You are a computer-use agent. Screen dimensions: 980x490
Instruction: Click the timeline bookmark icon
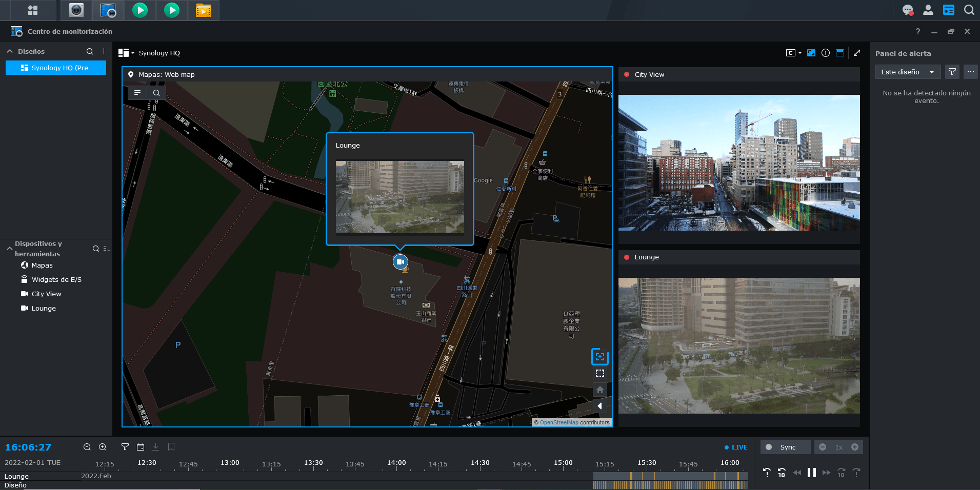(171, 447)
